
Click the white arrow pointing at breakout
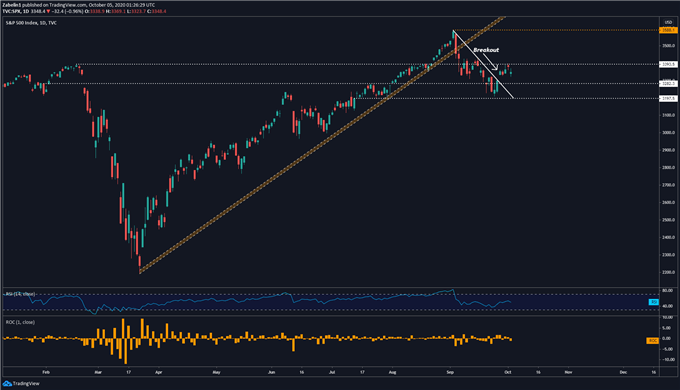click(x=490, y=61)
